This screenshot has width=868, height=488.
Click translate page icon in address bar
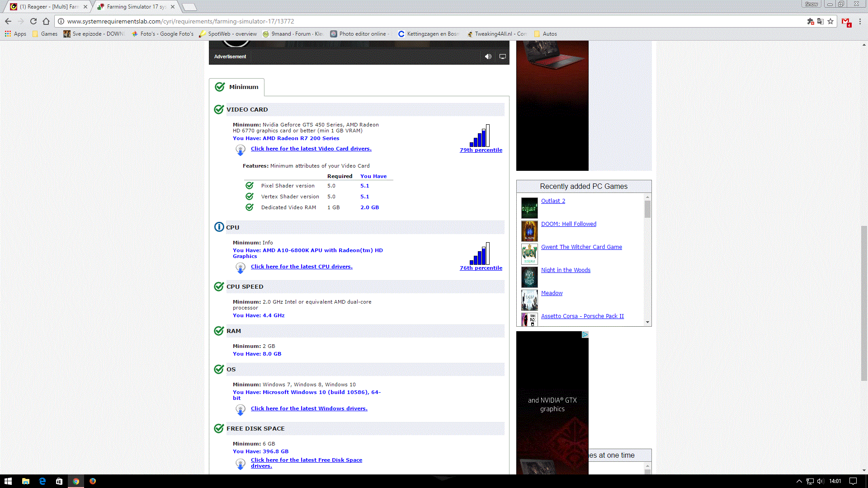click(x=821, y=21)
